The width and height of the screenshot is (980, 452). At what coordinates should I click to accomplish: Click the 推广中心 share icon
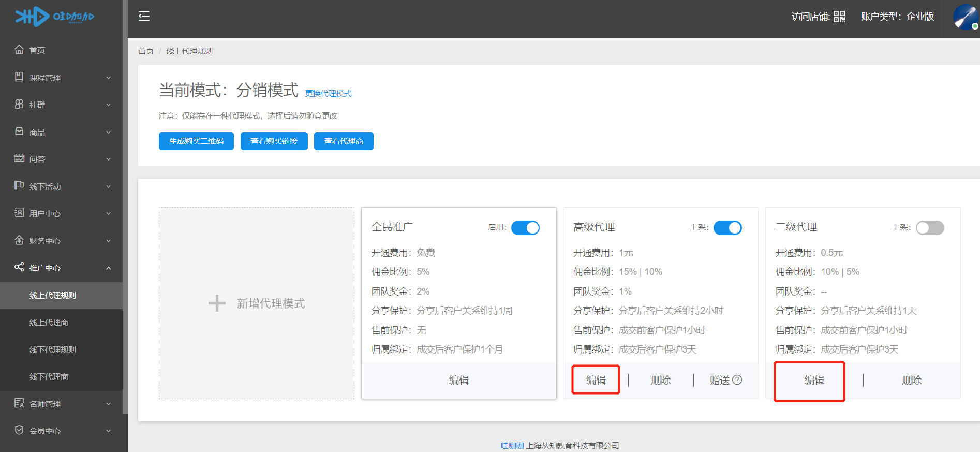pos(19,267)
